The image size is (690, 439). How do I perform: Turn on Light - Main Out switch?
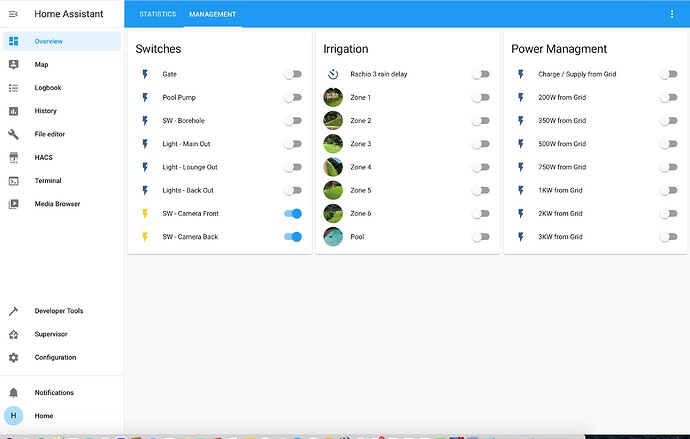point(293,144)
